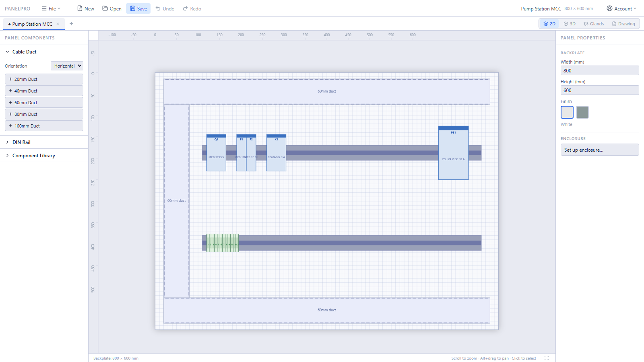This screenshot has width=644, height=362.
Task: Select the K1 Contactor component
Action: click(x=277, y=153)
